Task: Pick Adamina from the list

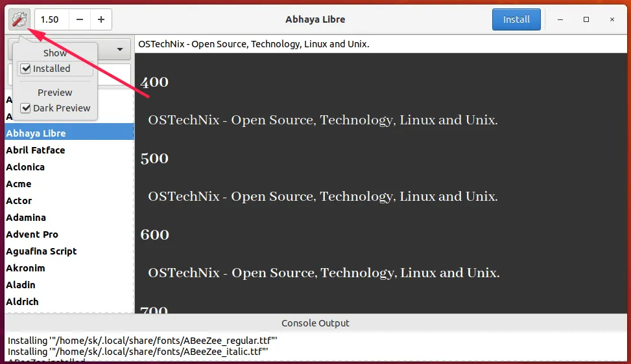Action: [26, 218]
